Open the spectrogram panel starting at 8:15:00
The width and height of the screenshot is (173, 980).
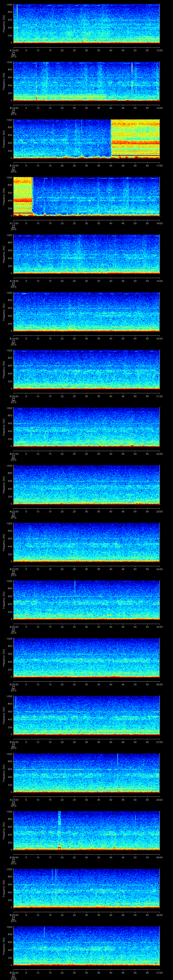tap(87, 81)
